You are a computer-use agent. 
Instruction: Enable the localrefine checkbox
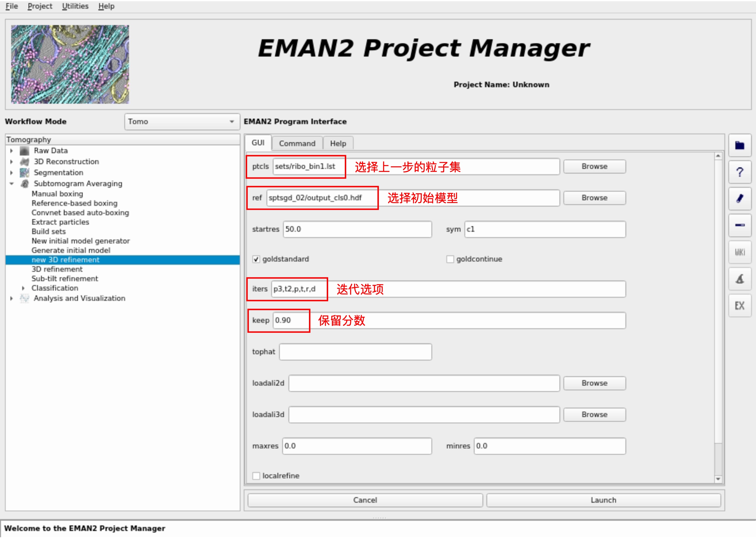[x=256, y=476]
